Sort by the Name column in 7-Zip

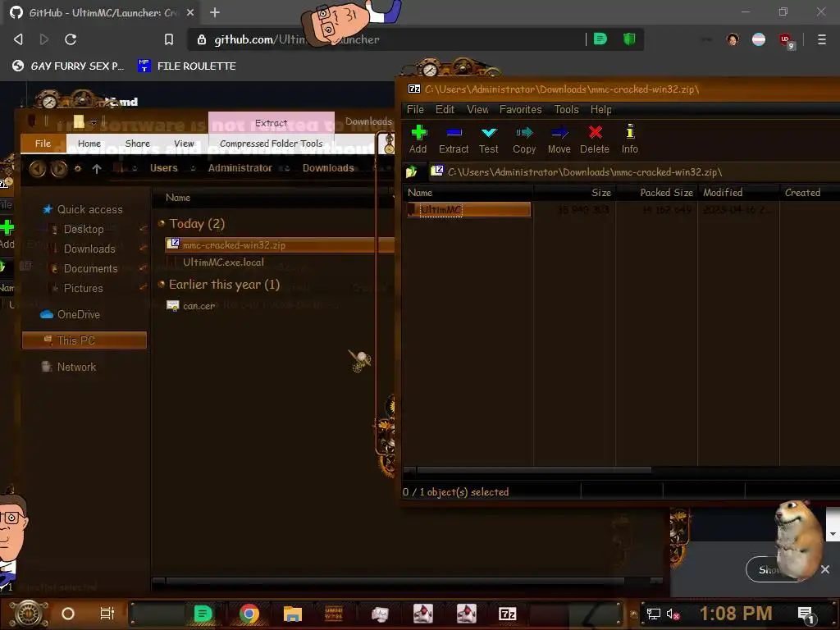coord(468,192)
